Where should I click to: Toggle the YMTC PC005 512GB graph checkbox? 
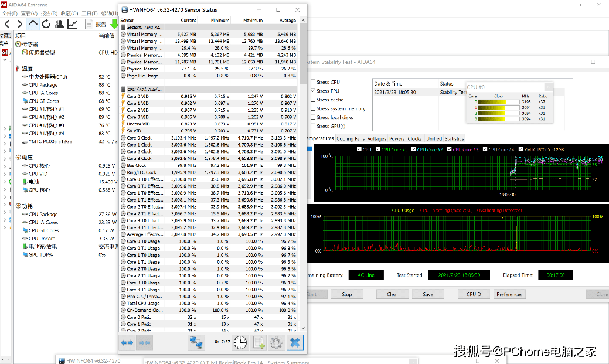click(x=521, y=149)
